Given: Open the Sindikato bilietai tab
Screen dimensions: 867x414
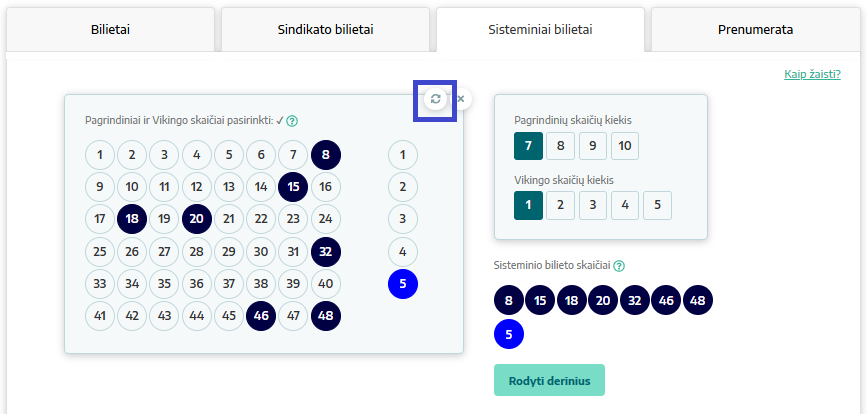Looking at the screenshot, I should 325,30.
